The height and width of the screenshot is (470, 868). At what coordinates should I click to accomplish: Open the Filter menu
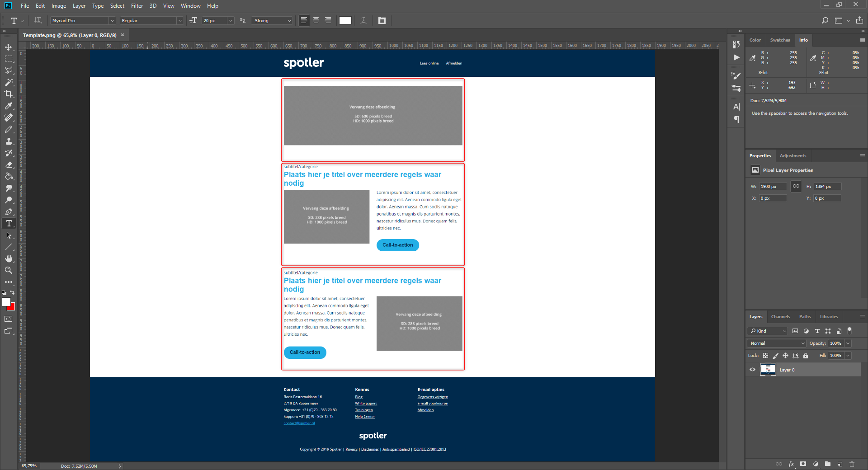coord(137,5)
